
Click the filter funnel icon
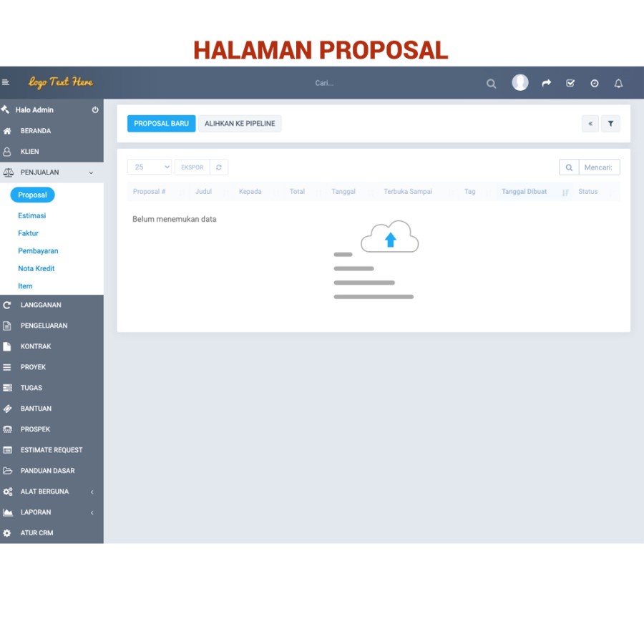(x=610, y=124)
